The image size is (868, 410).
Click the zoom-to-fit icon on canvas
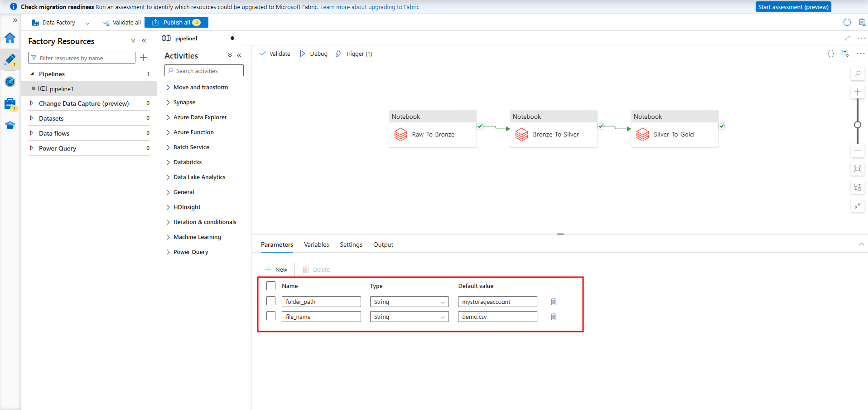click(x=857, y=169)
